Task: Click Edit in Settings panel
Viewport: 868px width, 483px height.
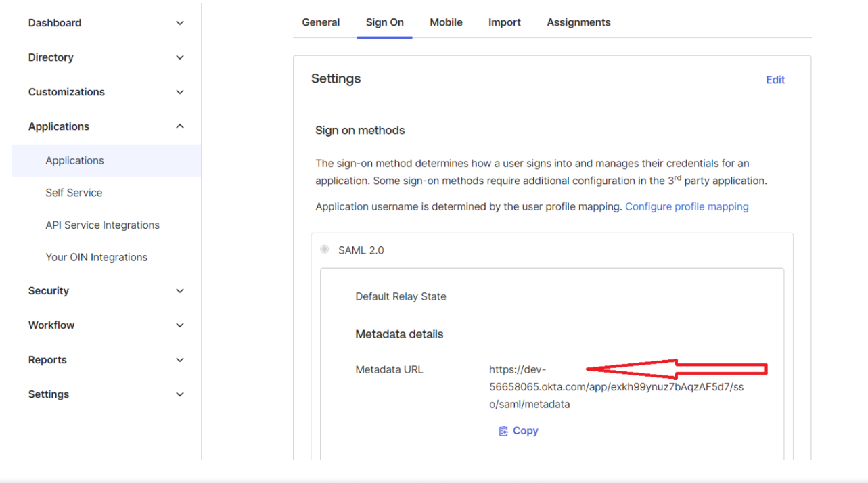Action: [x=775, y=80]
